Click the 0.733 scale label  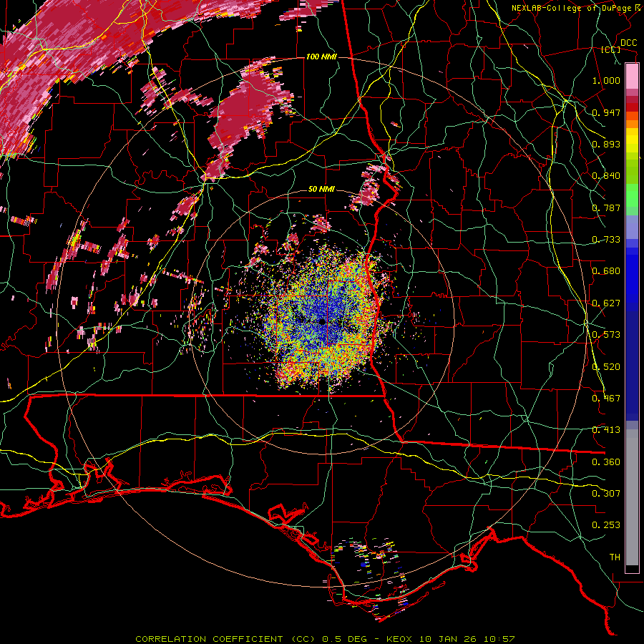606,240
